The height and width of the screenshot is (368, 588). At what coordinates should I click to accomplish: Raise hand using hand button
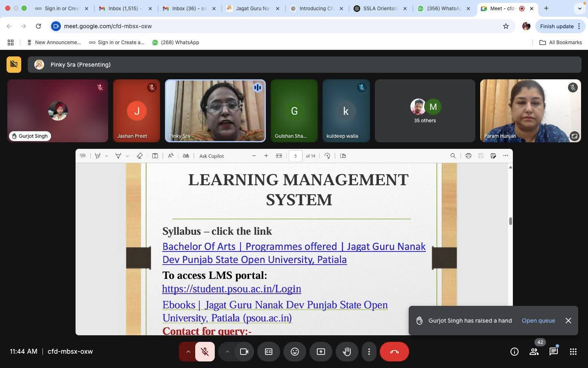pyautogui.click(x=347, y=352)
